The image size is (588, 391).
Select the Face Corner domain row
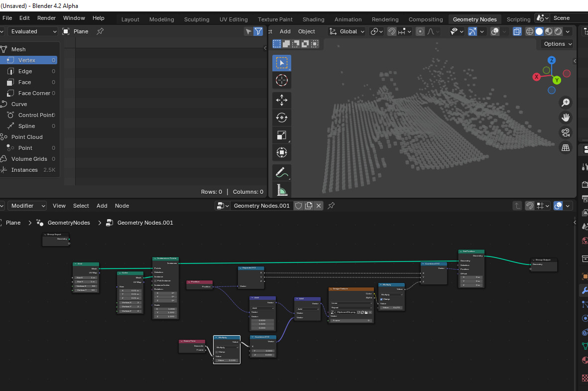coord(29,93)
